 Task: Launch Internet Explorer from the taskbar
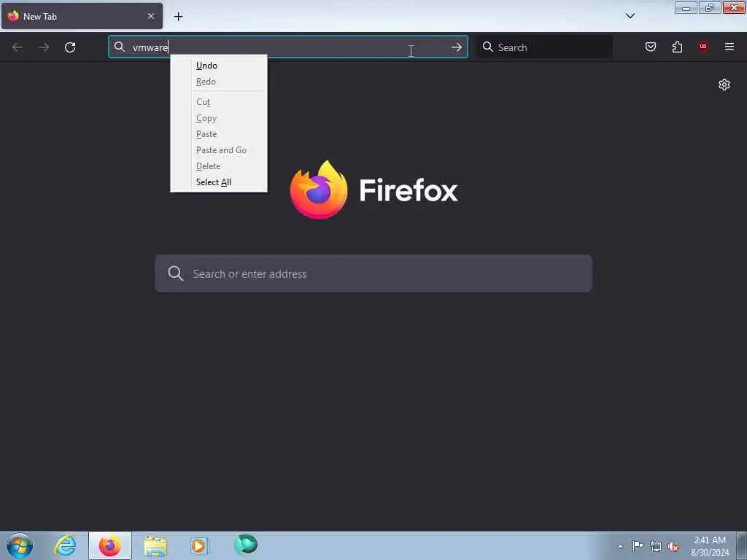coord(65,545)
